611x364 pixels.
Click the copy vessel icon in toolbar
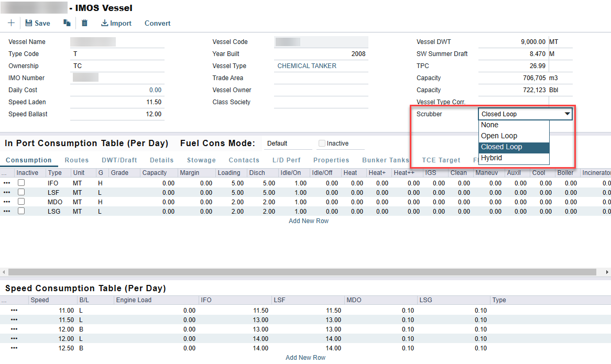click(67, 23)
